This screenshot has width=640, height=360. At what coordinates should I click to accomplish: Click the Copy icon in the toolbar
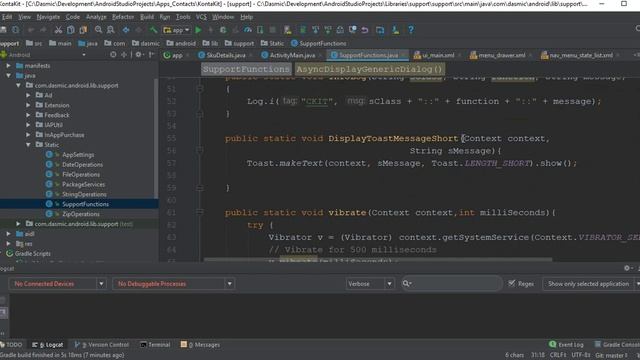point(71,30)
